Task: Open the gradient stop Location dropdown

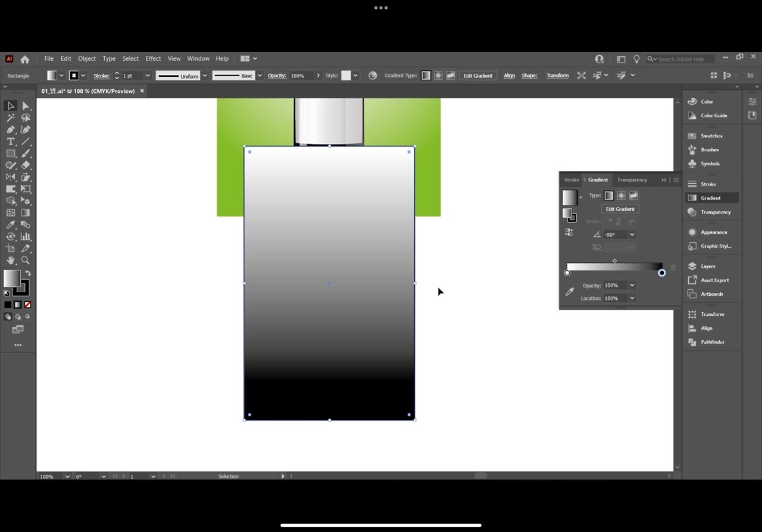Action: click(x=632, y=298)
